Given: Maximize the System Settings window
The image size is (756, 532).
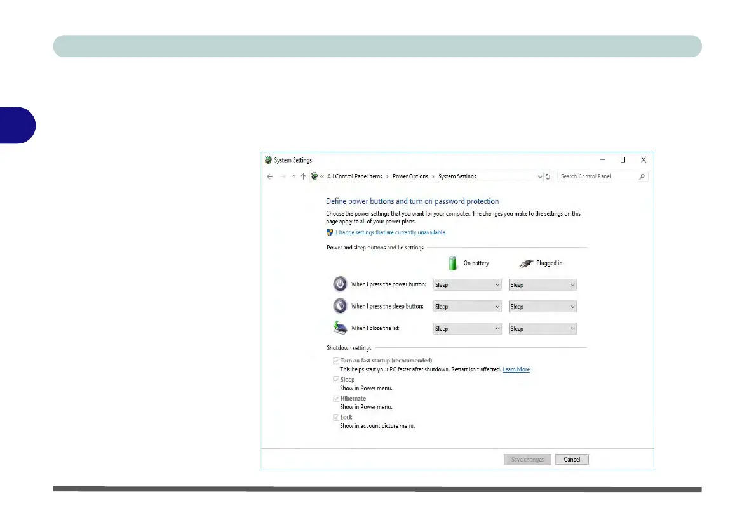Looking at the screenshot, I should click(x=623, y=159).
